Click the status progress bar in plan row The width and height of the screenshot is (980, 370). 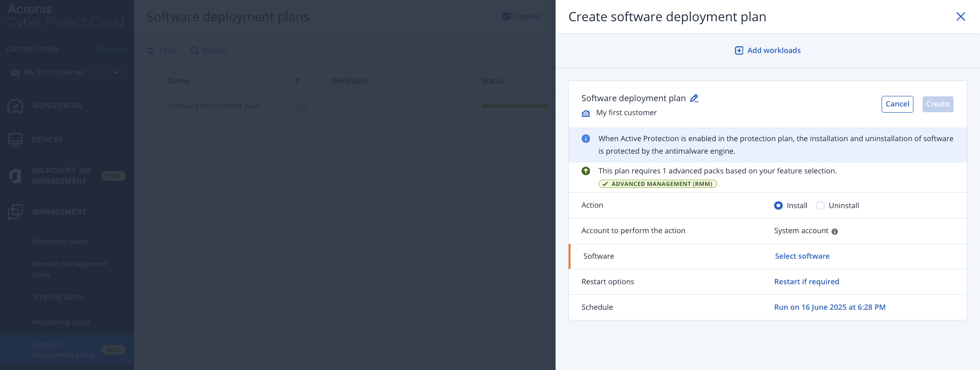click(x=515, y=106)
